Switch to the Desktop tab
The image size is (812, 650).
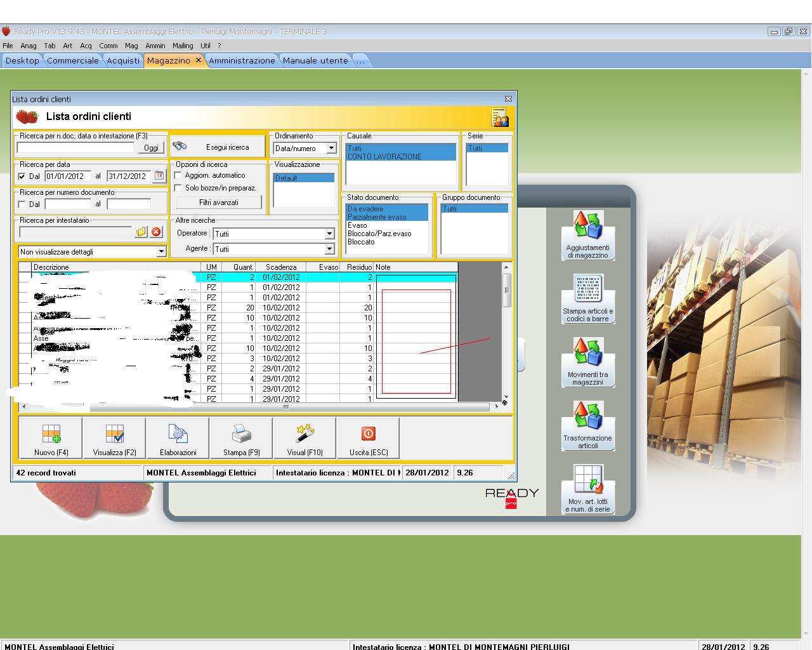(x=22, y=60)
